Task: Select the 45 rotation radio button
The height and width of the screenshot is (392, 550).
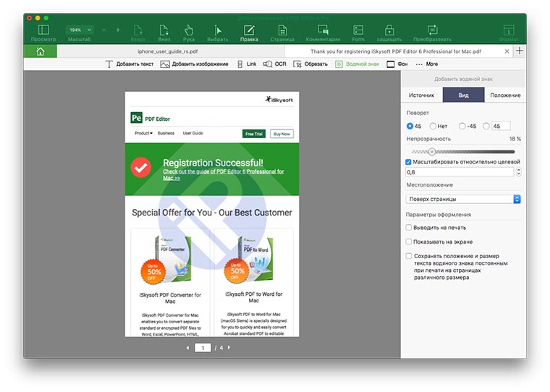Action: pos(410,126)
